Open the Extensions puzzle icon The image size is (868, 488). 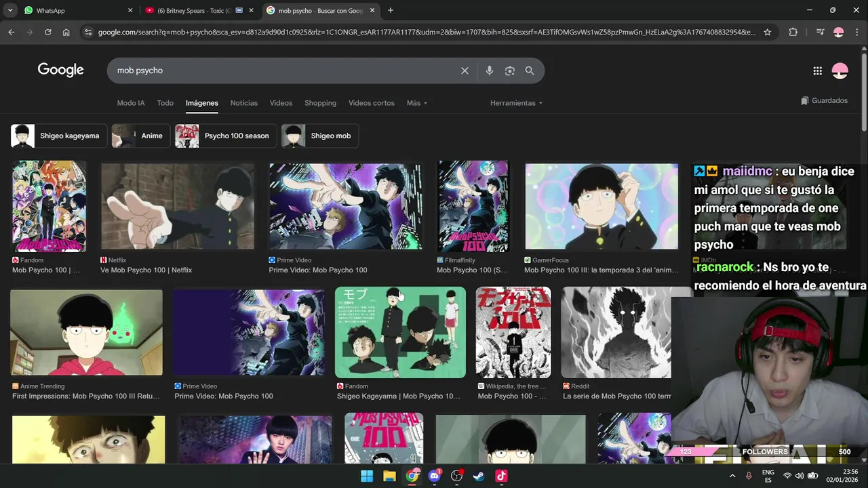pyautogui.click(x=793, y=32)
